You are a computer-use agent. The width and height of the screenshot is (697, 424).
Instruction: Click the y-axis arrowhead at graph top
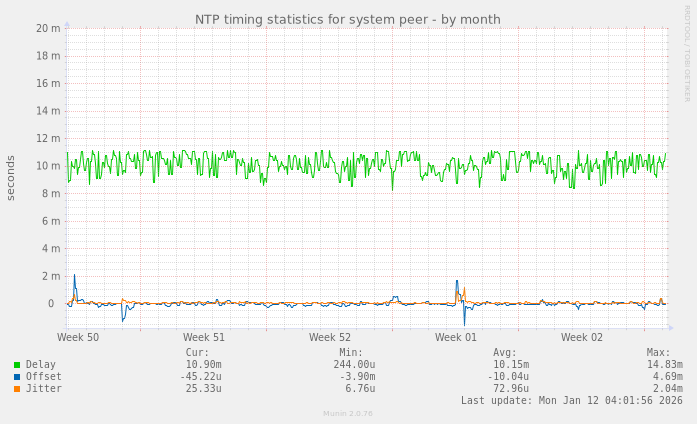click(x=67, y=24)
